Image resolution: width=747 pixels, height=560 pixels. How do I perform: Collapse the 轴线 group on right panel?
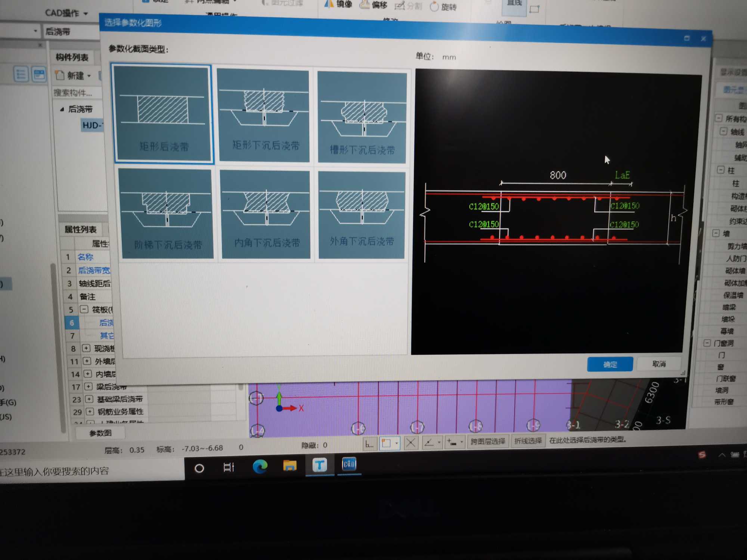(x=723, y=131)
